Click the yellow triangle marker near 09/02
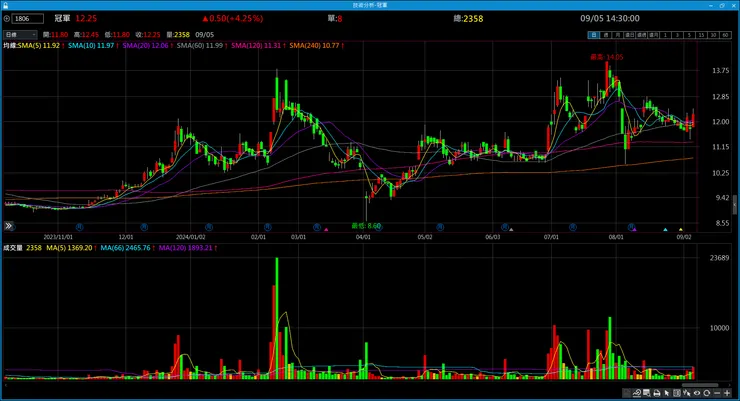The width and height of the screenshot is (740, 401). [x=681, y=230]
